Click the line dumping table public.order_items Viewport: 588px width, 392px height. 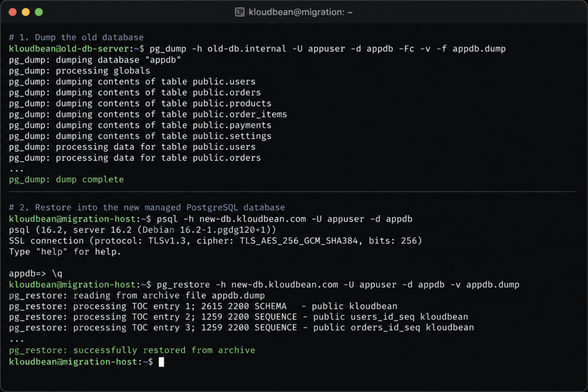coord(148,114)
